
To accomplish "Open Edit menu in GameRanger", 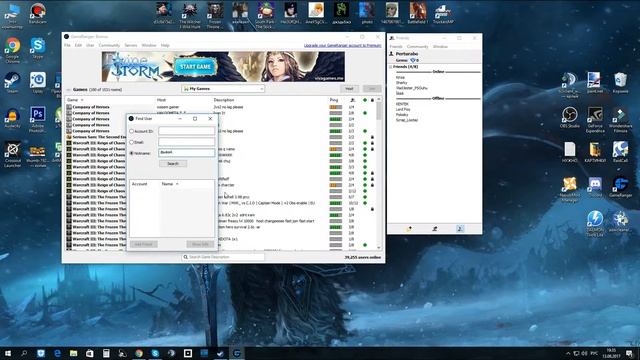I will (x=78, y=45).
